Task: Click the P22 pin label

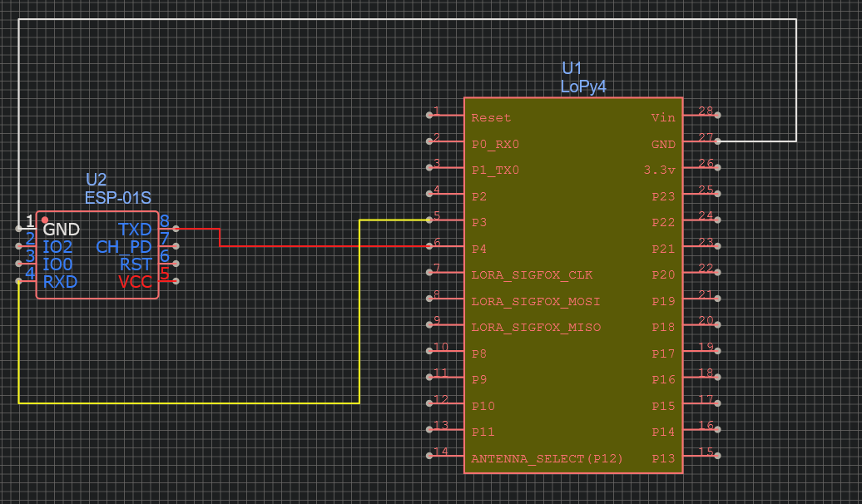Action: tap(663, 222)
